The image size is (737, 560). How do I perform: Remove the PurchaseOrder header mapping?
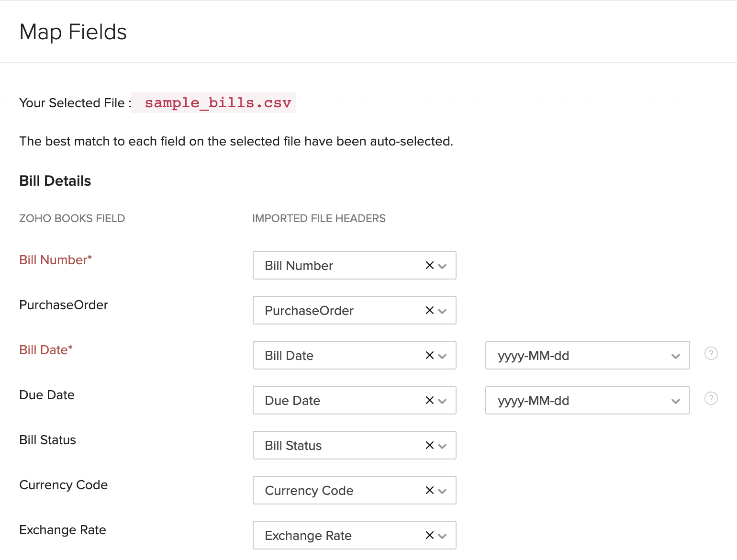429,311
